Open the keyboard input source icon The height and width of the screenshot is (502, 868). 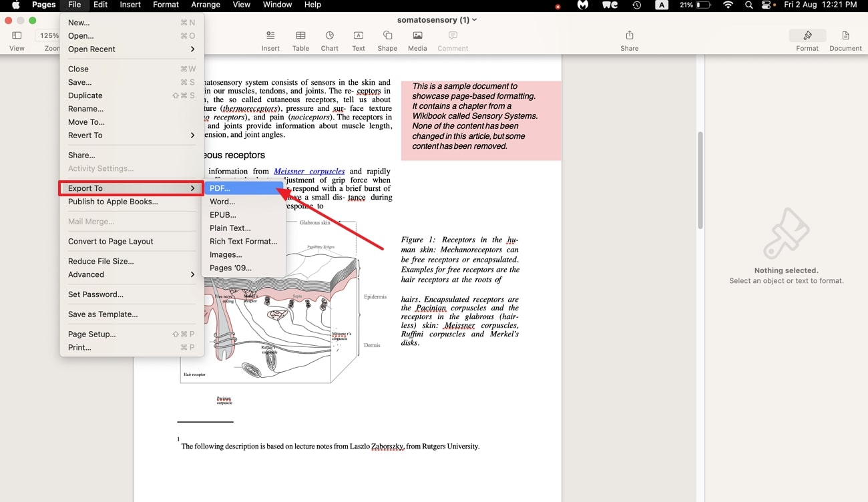(x=661, y=5)
